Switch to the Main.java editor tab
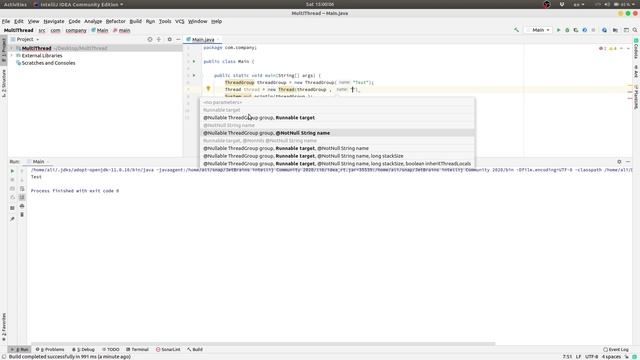Viewport: 640px width, 360px height. tap(203, 40)
